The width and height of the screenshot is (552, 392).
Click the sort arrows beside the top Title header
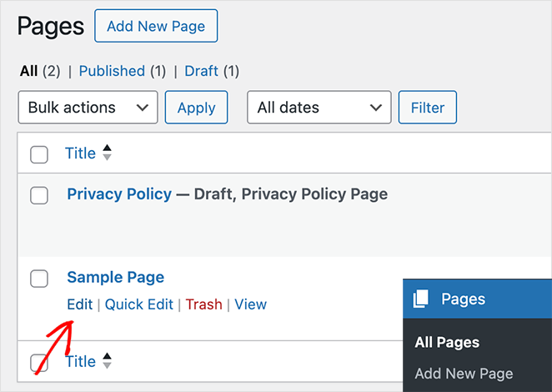pos(107,153)
